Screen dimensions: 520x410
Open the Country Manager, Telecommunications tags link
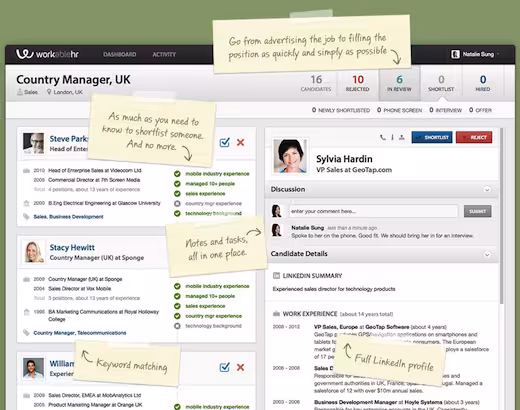click(x=80, y=333)
